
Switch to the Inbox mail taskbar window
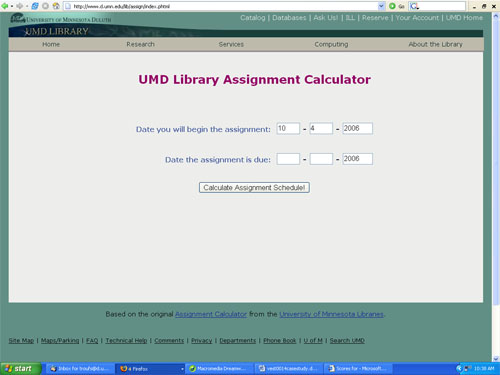coord(79,368)
